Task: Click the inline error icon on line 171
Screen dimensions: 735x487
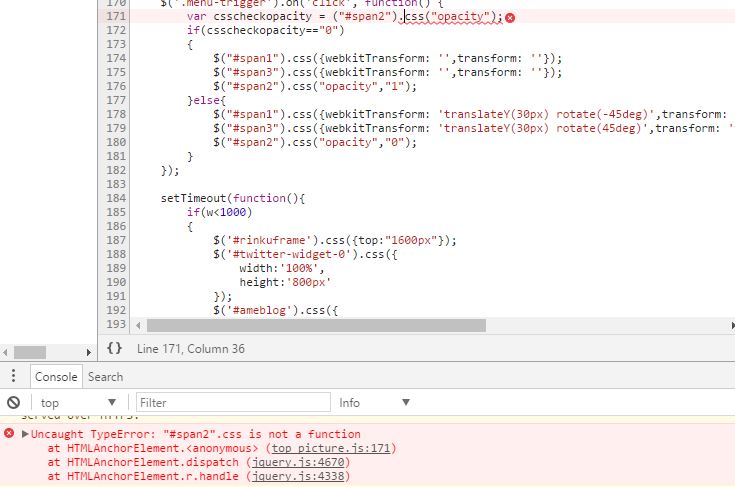Action: click(x=510, y=18)
